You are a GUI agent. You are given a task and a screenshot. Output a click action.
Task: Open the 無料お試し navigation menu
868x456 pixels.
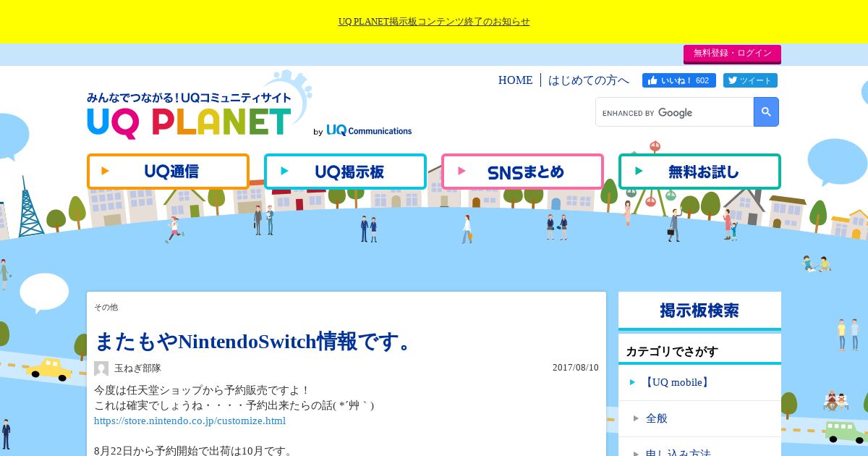[699, 172]
